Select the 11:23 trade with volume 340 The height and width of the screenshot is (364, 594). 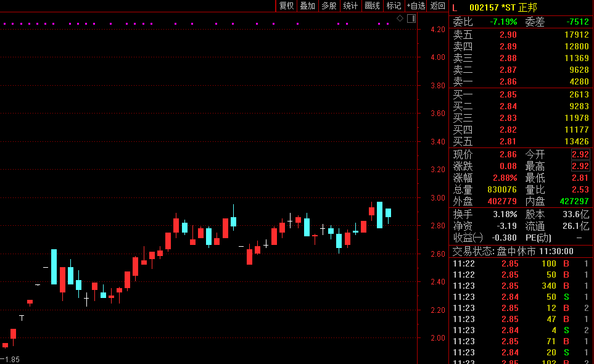pos(521,286)
